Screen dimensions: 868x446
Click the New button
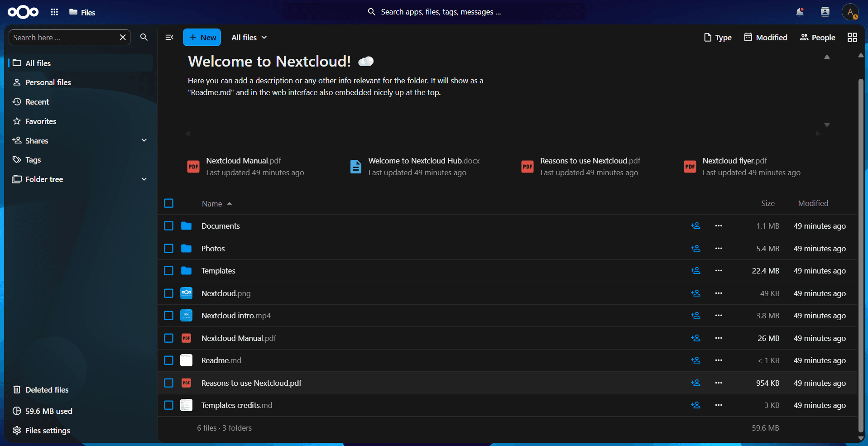pyautogui.click(x=202, y=38)
